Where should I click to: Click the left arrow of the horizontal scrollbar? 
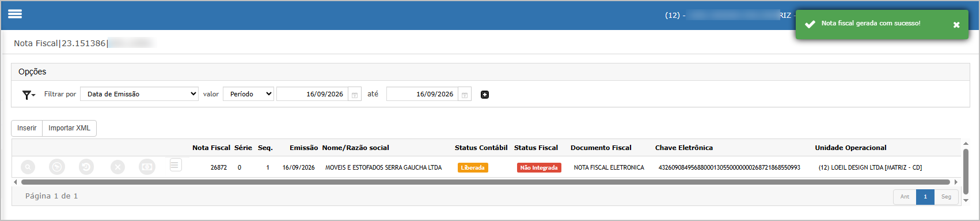tap(16, 182)
